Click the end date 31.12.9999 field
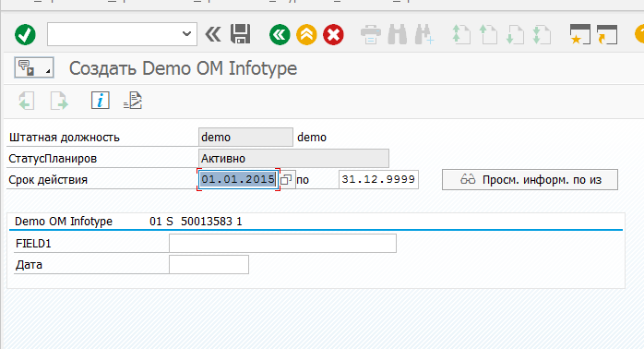This screenshot has height=349, width=644. (x=378, y=180)
